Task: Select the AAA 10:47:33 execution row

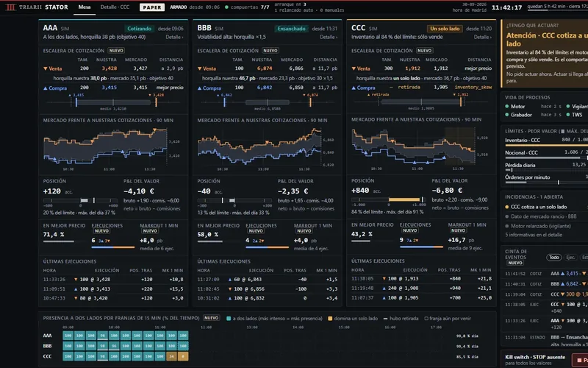Action: coord(113,298)
